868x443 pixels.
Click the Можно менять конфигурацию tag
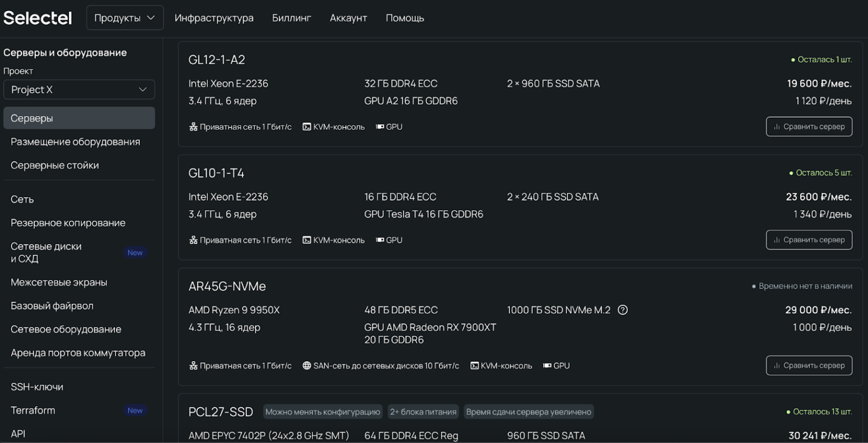coord(323,412)
